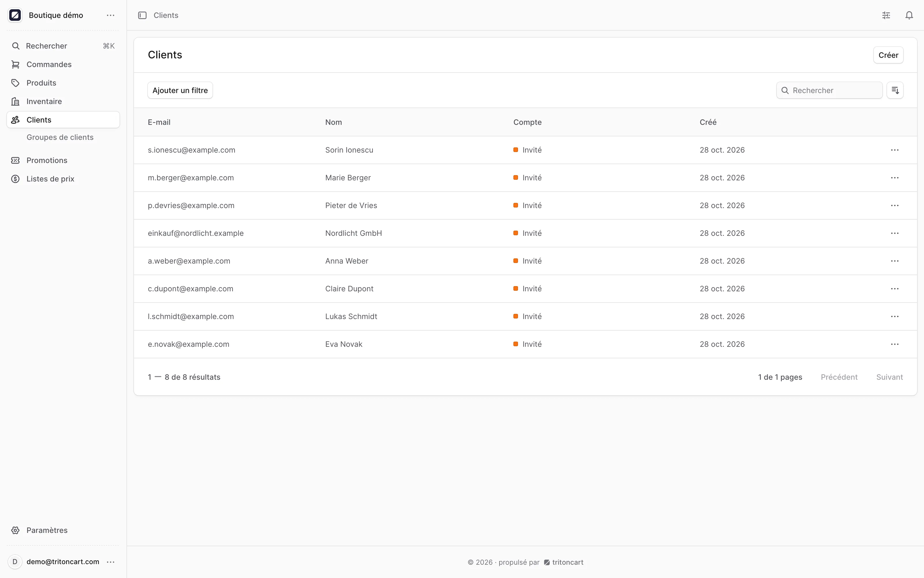Focus the customer Rechercher search field
This screenshot has width=924, height=578.
click(829, 90)
